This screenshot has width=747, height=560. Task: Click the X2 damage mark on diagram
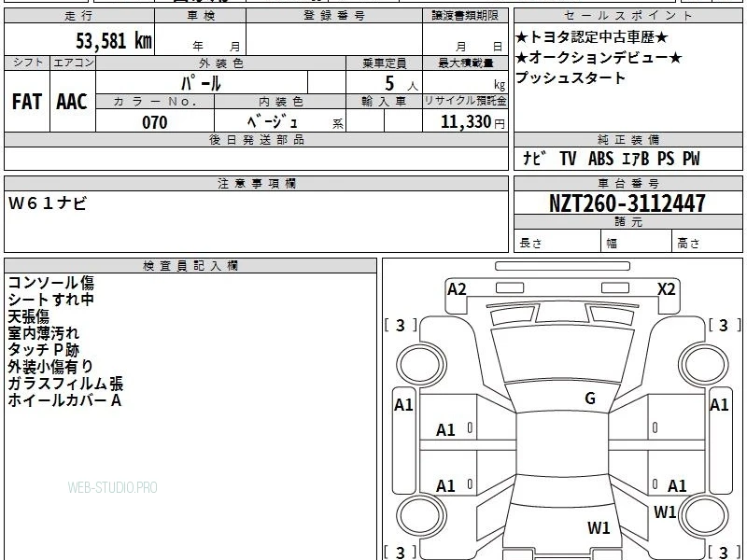[667, 289]
